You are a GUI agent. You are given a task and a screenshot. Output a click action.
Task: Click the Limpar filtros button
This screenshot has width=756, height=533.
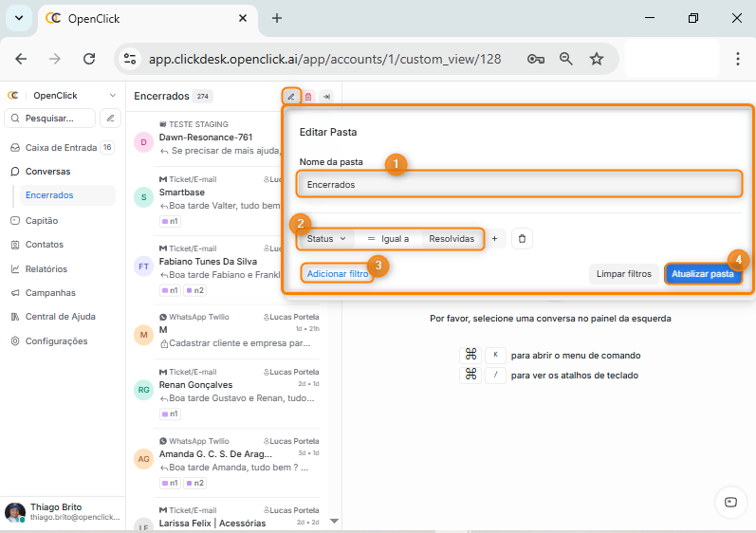[623, 274]
